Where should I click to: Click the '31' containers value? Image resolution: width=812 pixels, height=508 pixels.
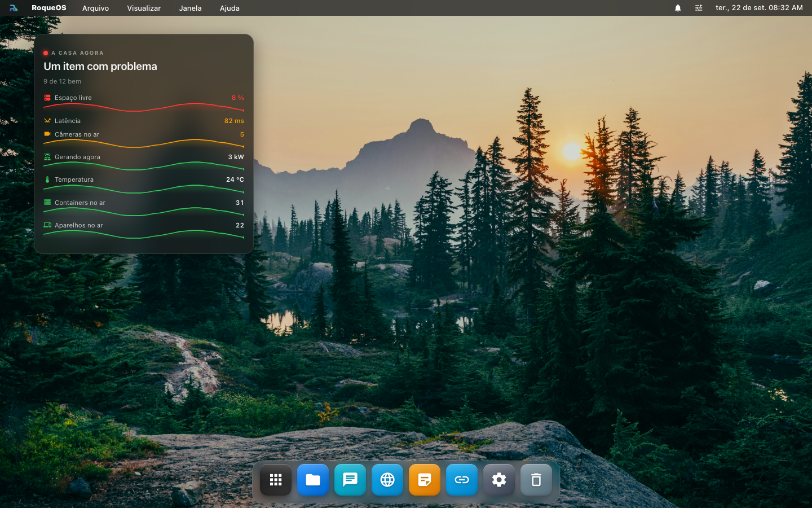tap(240, 203)
